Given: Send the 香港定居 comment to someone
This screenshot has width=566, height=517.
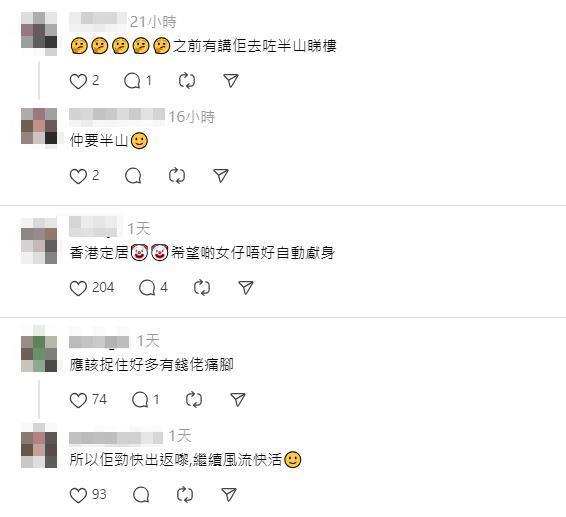Looking at the screenshot, I should pyautogui.click(x=246, y=288).
